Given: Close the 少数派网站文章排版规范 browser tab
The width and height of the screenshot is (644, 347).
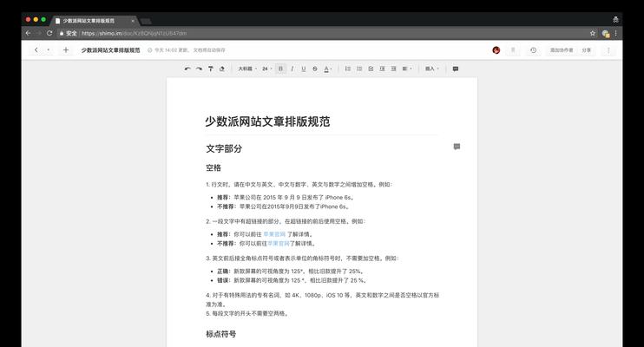Looking at the screenshot, I should [x=133, y=21].
